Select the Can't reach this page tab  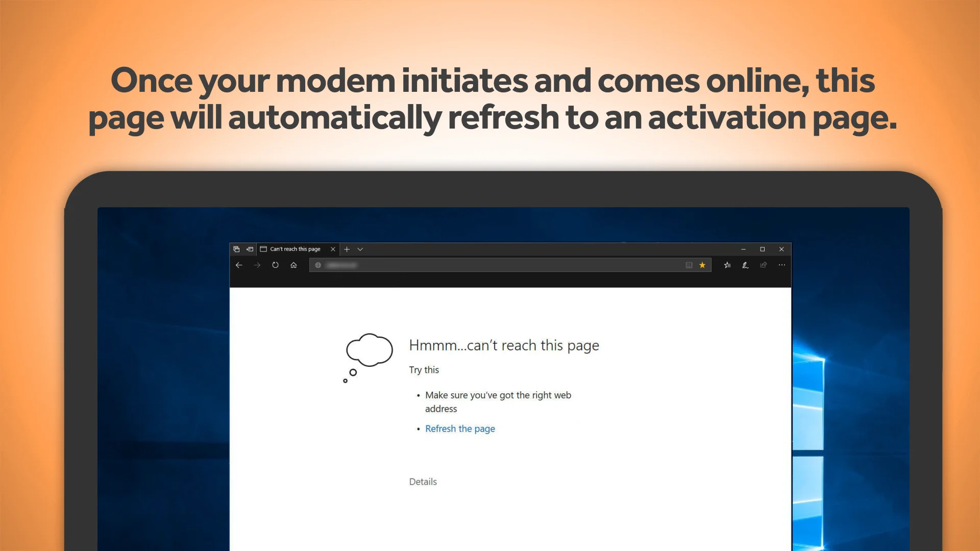pos(295,249)
